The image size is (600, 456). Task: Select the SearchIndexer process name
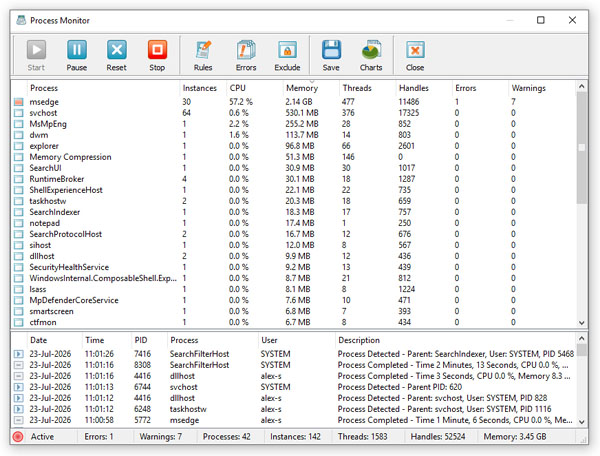pyautogui.click(x=55, y=212)
